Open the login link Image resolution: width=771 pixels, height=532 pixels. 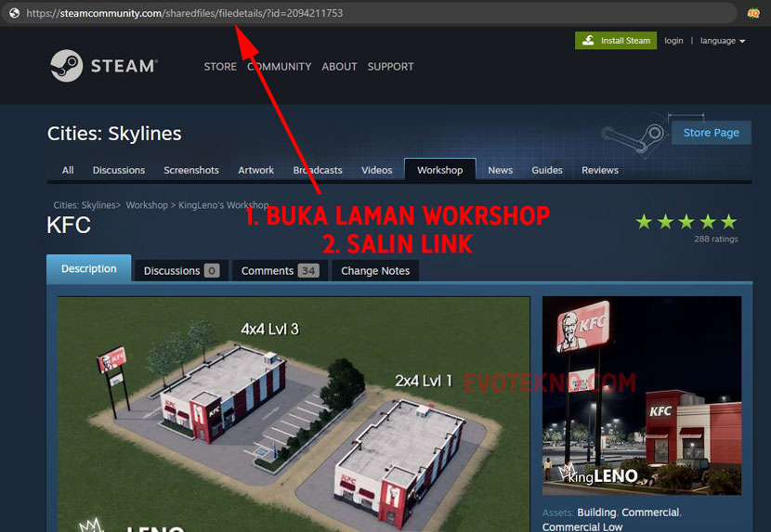(673, 41)
